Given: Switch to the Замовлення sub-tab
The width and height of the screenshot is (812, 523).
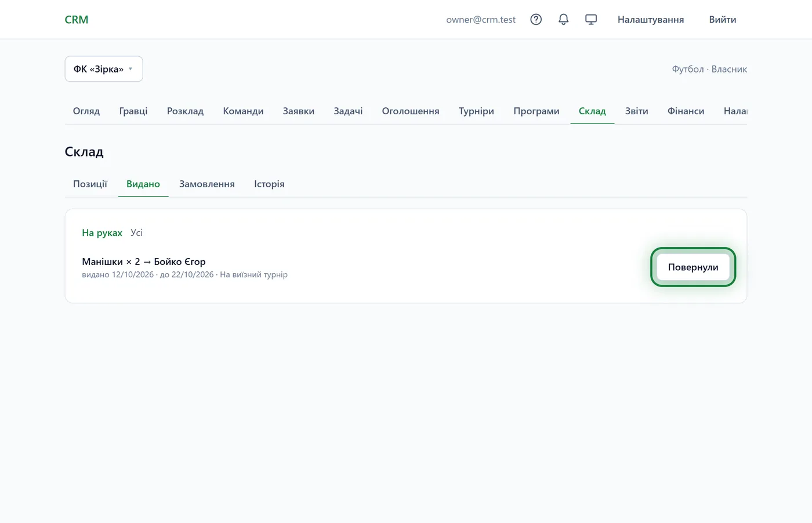Looking at the screenshot, I should 207,184.
